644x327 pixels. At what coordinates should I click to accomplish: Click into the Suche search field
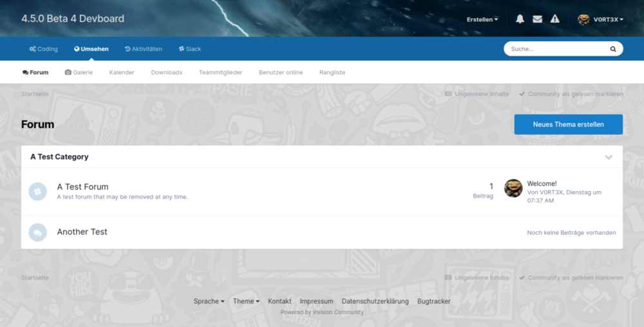click(x=557, y=49)
